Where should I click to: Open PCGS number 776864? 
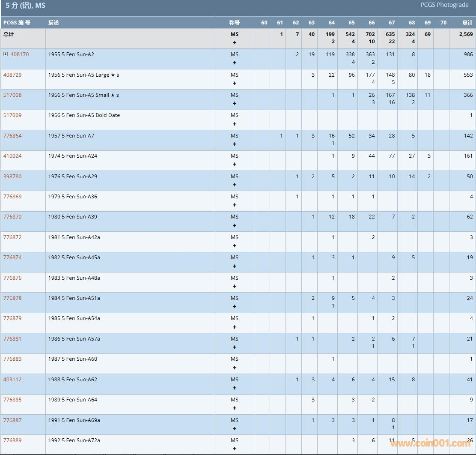tap(12, 136)
